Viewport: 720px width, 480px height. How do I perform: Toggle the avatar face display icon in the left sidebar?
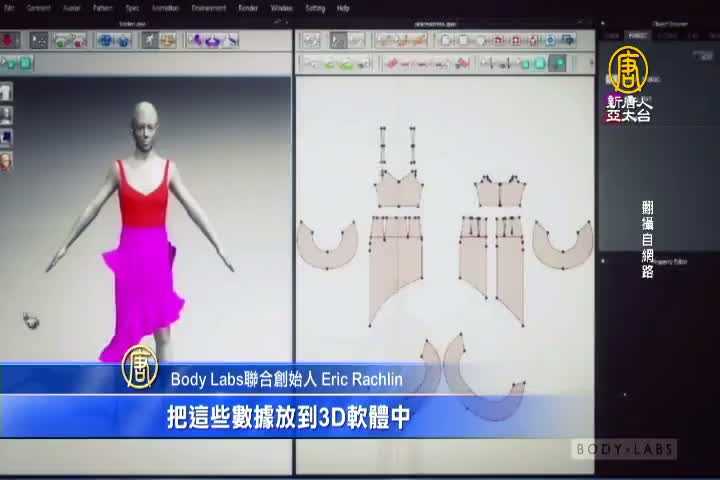click(x=6, y=160)
